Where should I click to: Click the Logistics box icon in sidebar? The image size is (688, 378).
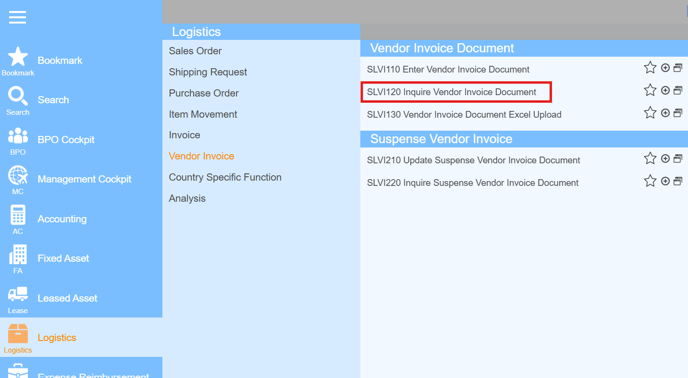[18, 334]
